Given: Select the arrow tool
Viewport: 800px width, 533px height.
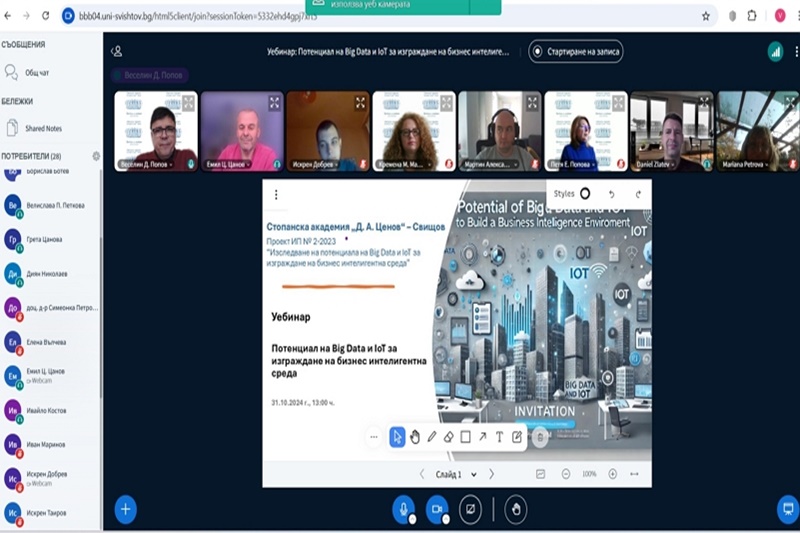Looking at the screenshot, I should click(x=482, y=437).
